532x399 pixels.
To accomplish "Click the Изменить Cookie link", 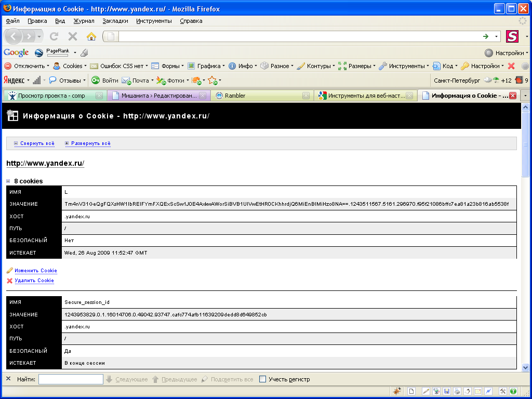I will (36, 271).
